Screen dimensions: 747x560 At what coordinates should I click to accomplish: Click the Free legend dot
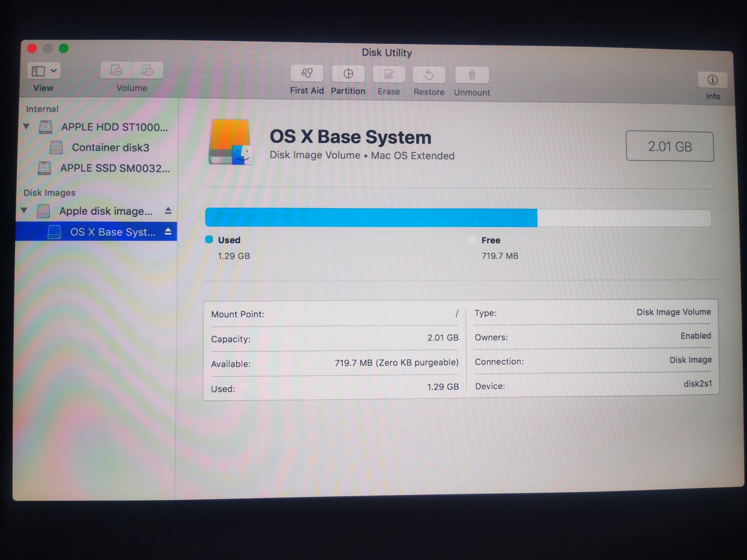472,239
